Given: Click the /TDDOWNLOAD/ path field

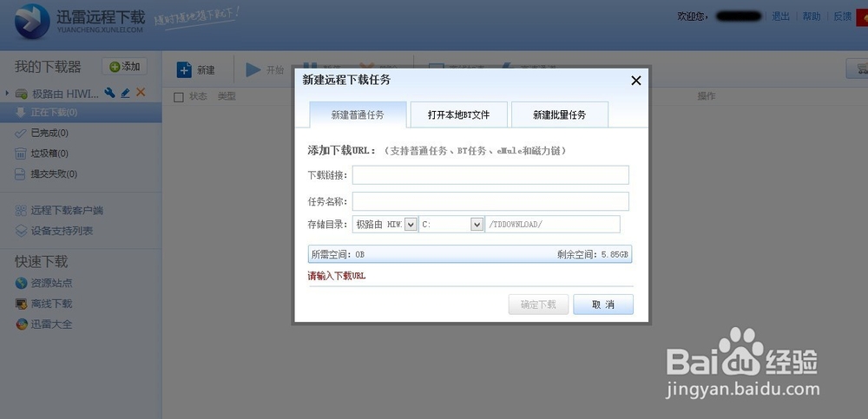Looking at the screenshot, I should point(552,224).
